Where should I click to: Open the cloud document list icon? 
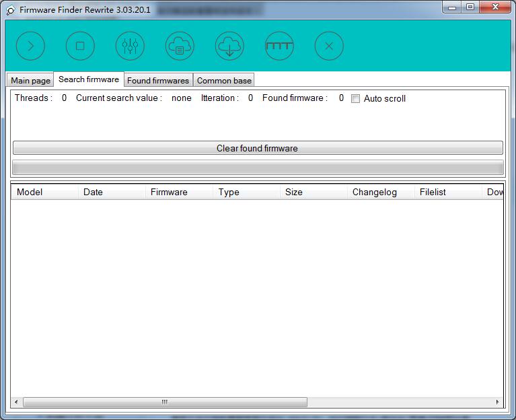point(180,46)
